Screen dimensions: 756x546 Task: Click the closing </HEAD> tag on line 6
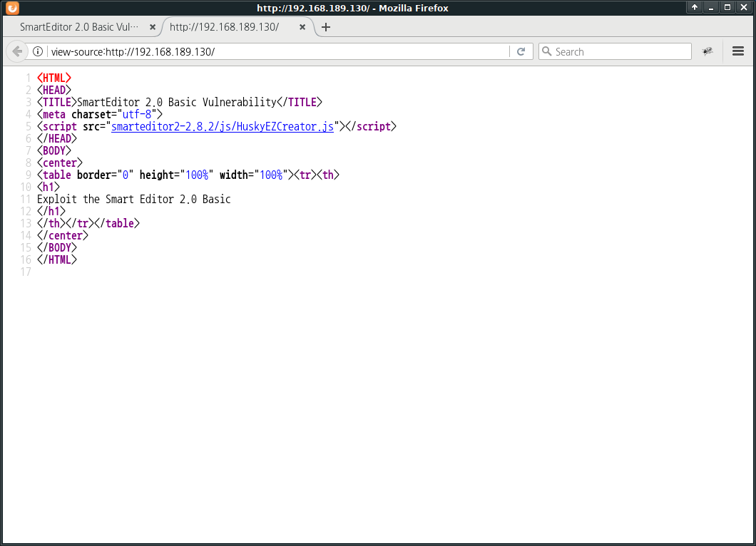57,138
